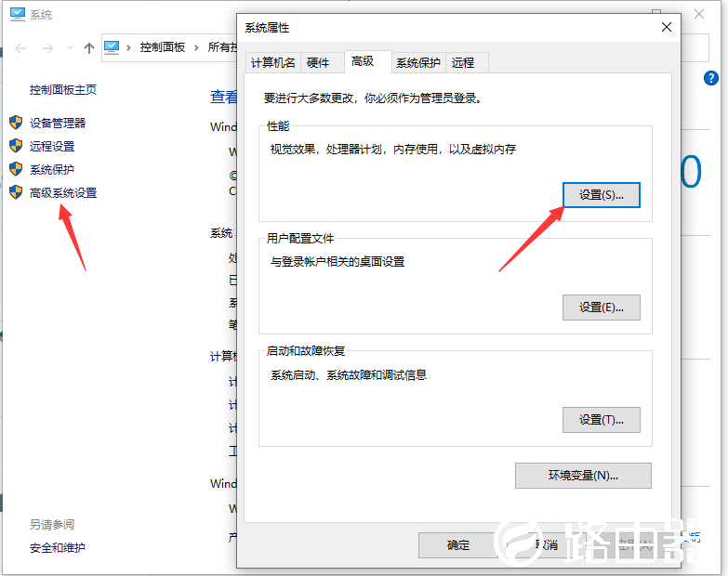Open 控制面板主页 link

click(x=63, y=89)
